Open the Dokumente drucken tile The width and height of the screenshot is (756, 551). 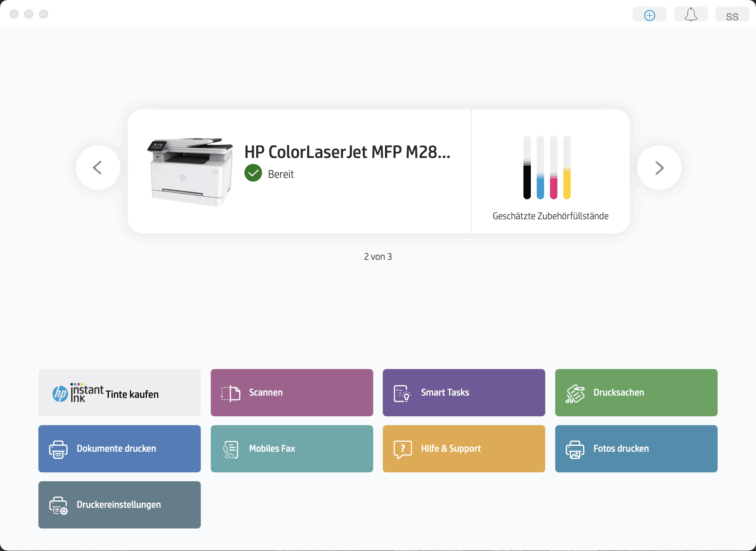120,449
